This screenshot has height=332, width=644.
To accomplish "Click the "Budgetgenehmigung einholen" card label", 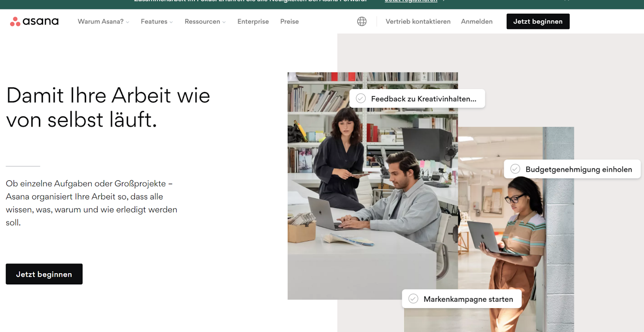I will tap(579, 169).
